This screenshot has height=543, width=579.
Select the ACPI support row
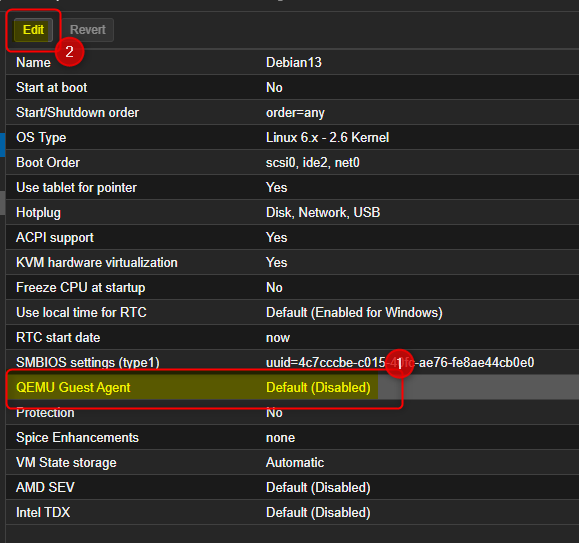click(292, 237)
